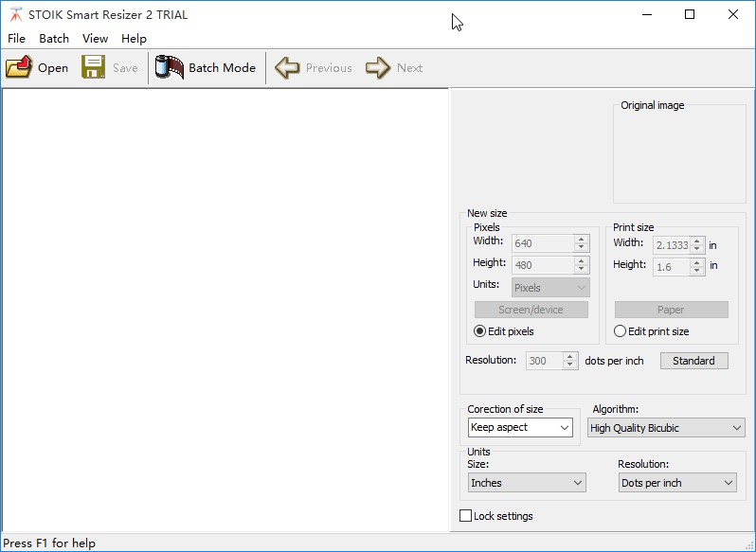Click the Batch Mode label in the toolbar
Screen dimensions: 756x552
223,68
